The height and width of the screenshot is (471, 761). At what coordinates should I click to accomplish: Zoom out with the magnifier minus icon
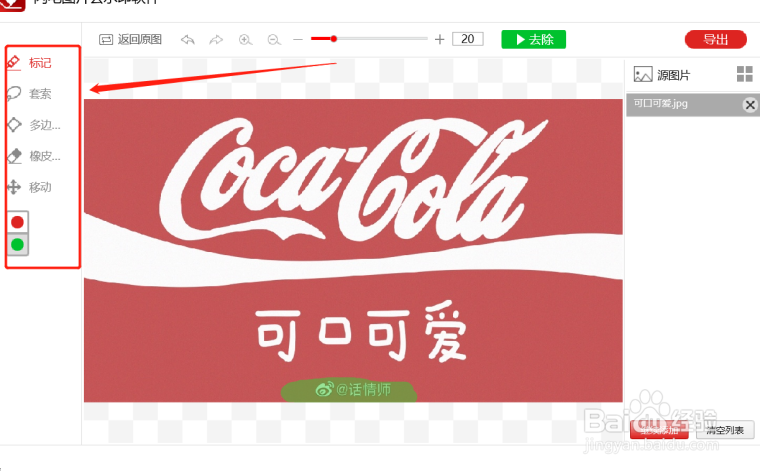coord(274,39)
